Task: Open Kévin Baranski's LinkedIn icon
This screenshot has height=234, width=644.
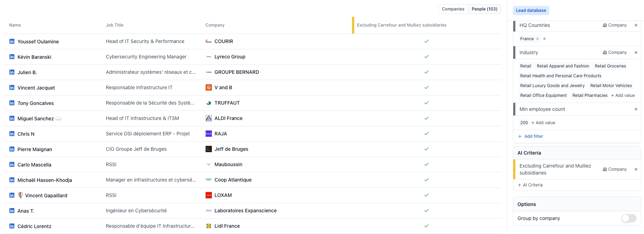Action: [12, 57]
